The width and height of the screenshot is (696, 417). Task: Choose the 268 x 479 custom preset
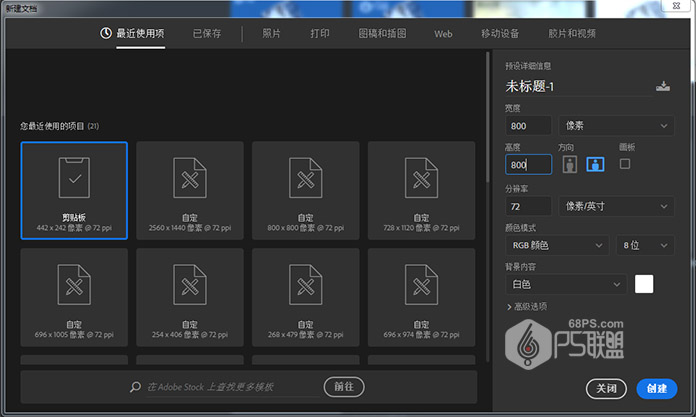(x=306, y=297)
